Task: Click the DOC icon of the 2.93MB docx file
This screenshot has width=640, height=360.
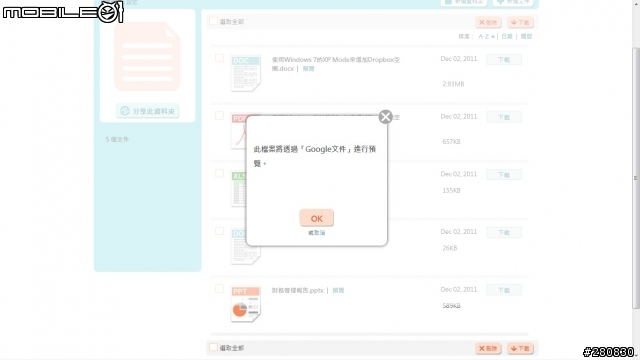Action: coord(245,73)
